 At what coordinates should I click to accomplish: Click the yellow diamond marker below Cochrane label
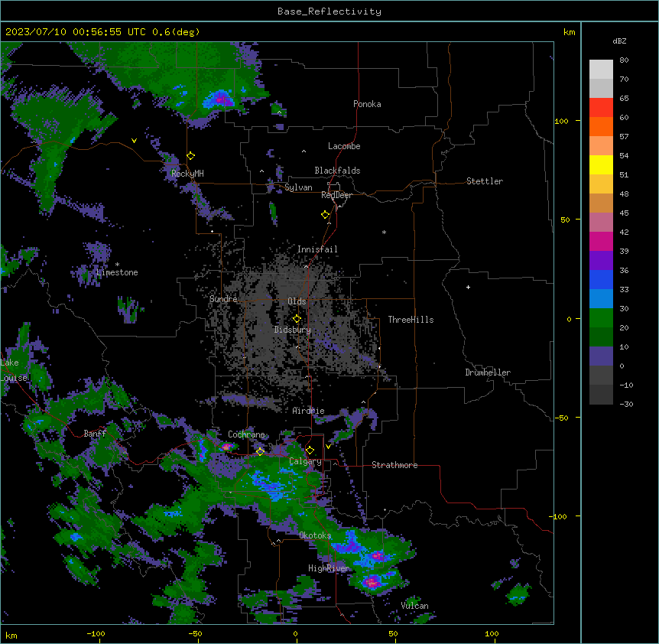(x=260, y=451)
